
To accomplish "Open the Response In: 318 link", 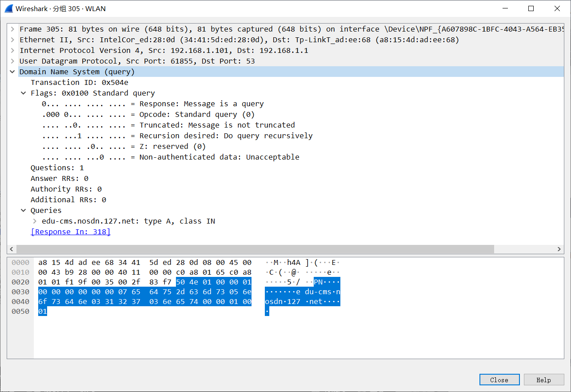I will point(70,232).
